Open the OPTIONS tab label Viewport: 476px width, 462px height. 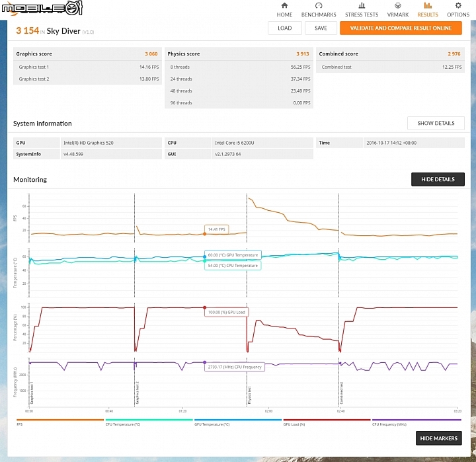coord(458,15)
